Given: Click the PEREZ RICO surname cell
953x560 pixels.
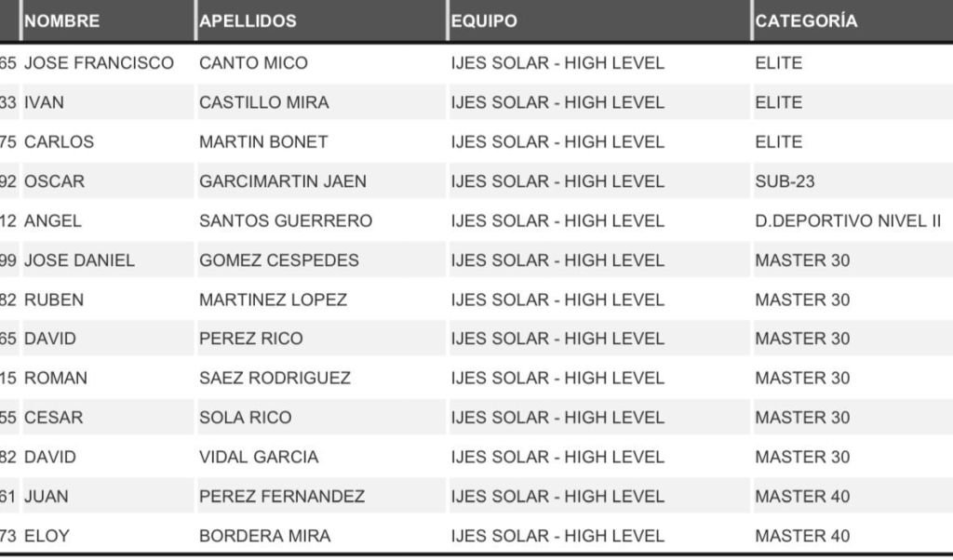Looking at the screenshot, I should (251, 339).
